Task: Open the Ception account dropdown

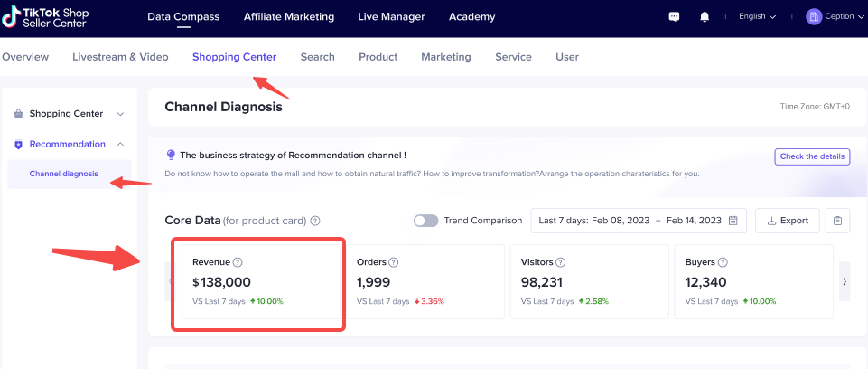Action: point(835,16)
